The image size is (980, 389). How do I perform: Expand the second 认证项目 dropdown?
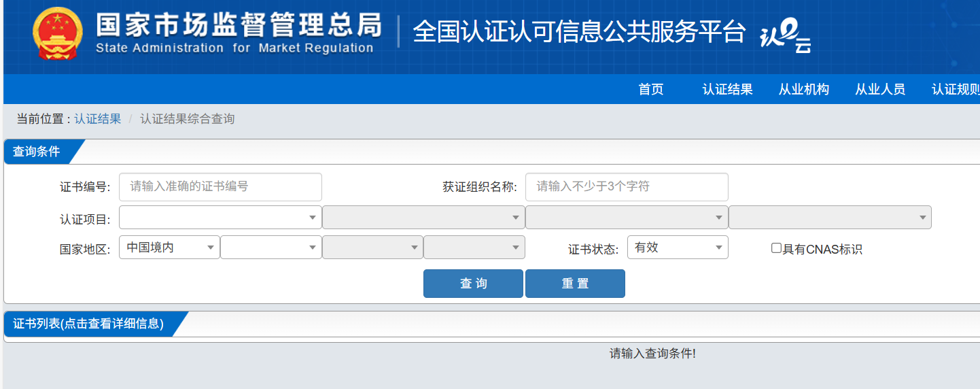coord(423,218)
